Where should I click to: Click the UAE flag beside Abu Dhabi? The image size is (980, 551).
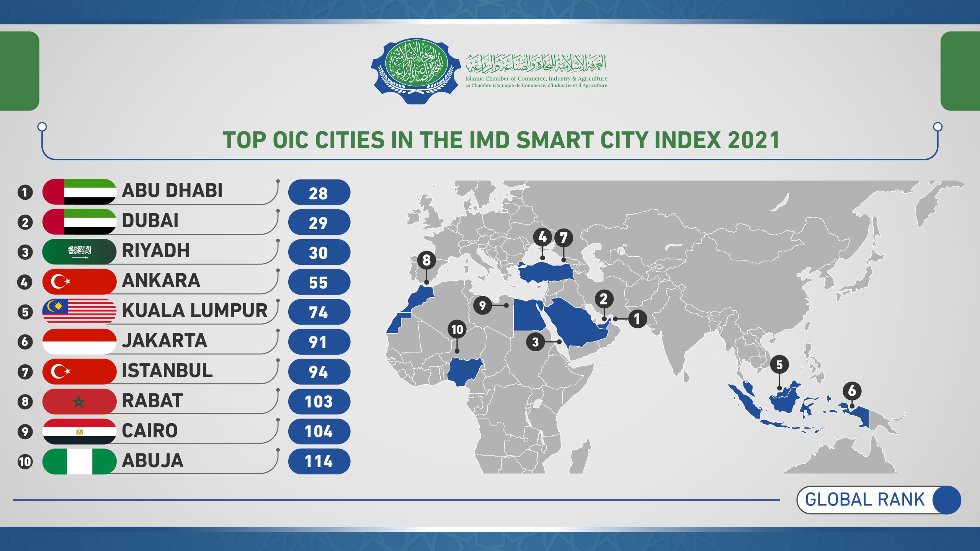[x=79, y=191]
